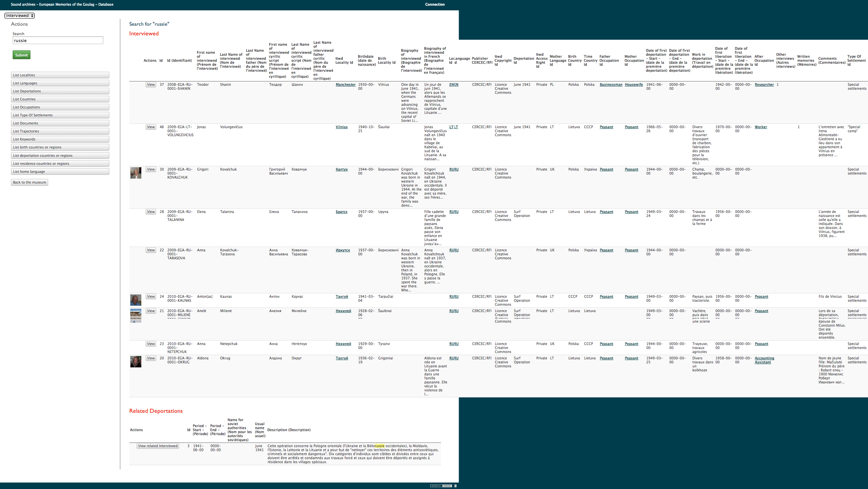Viewport: 868px width, 489px height.
Task: Open Тангуй locality link in Kaunas row
Action: pyautogui.click(x=342, y=297)
